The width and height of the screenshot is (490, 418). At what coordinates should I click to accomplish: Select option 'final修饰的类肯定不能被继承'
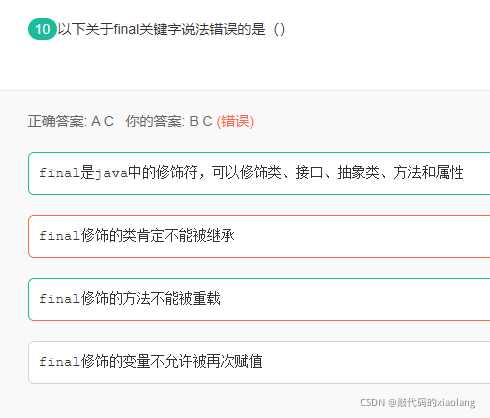point(259,236)
